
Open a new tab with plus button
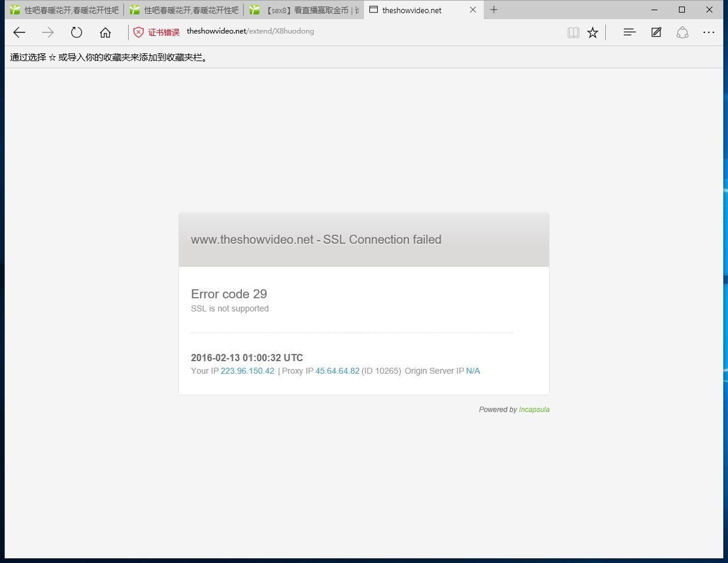point(494,10)
